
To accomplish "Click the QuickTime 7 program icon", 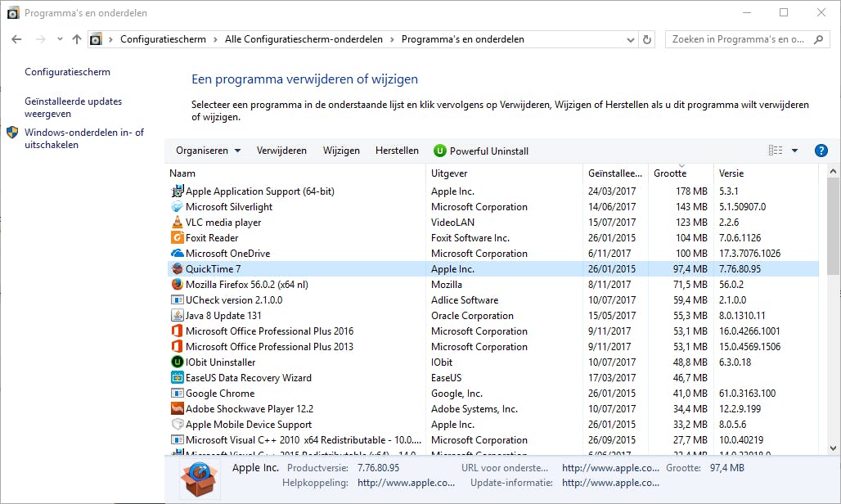I will 177,269.
